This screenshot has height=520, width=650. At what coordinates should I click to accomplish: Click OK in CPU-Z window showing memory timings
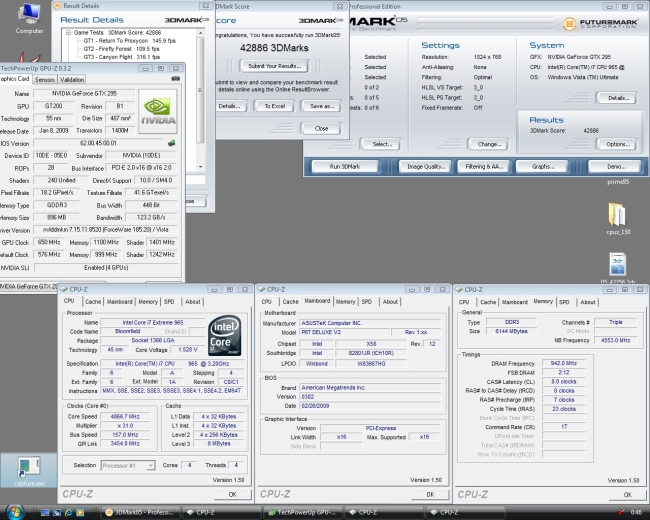coord(628,495)
